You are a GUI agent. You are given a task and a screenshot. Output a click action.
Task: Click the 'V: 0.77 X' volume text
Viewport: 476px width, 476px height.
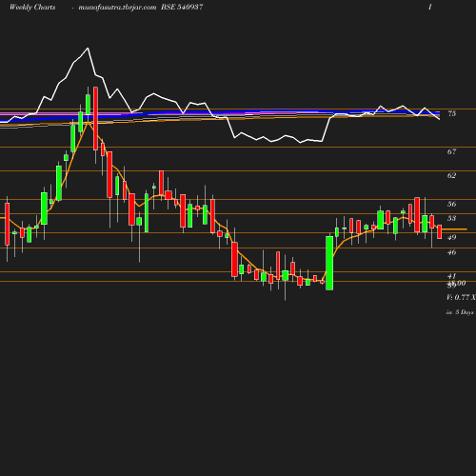pyautogui.click(x=461, y=297)
